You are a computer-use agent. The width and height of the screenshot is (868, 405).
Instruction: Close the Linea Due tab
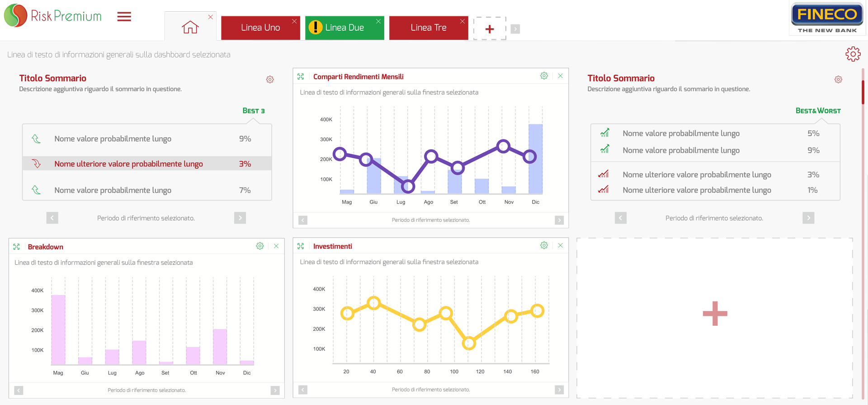pyautogui.click(x=378, y=21)
